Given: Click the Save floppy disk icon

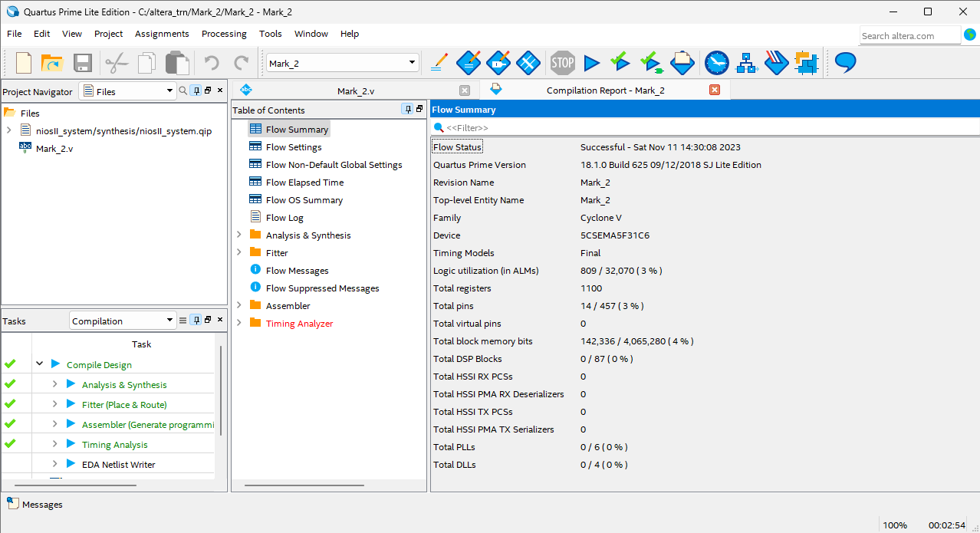Looking at the screenshot, I should [x=82, y=63].
